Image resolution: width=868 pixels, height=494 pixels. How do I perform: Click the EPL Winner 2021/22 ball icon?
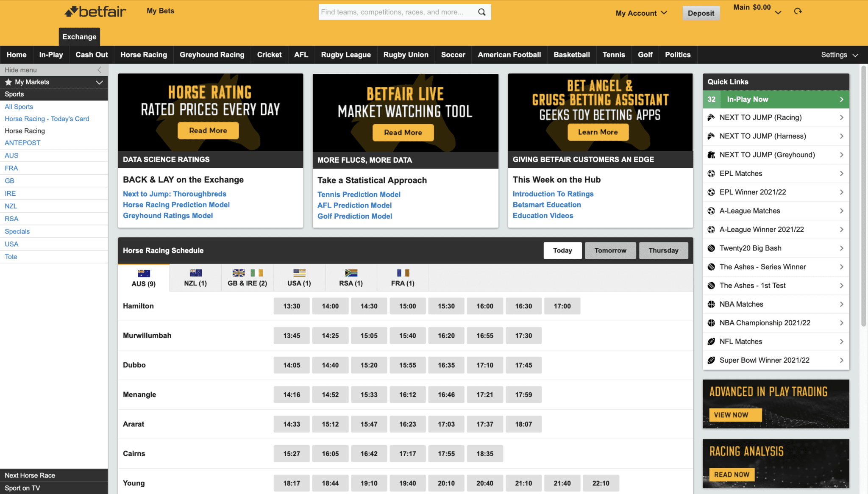711,192
